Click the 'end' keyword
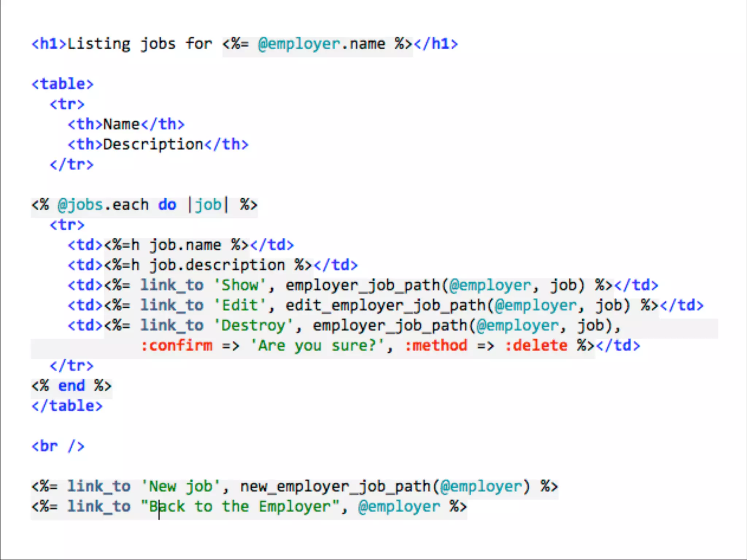This screenshot has width=747, height=560. [71, 386]
